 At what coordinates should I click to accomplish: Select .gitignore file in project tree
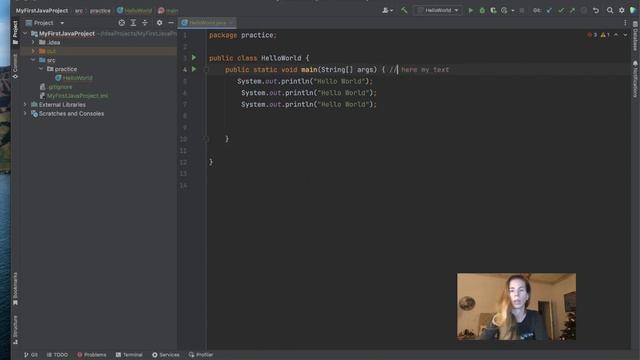[x=56, y=87]
